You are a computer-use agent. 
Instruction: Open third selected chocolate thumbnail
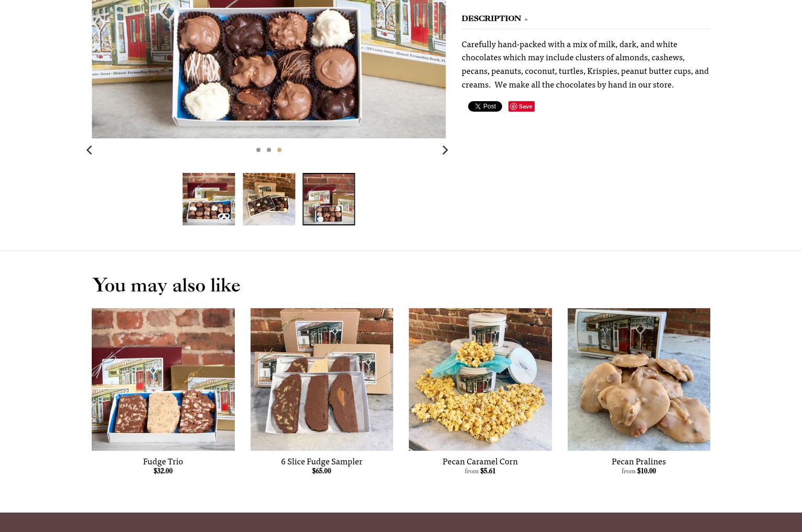(329, 199)
